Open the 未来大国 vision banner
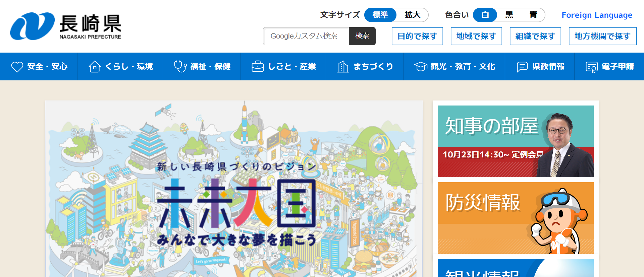The height and width of the screenshot is (277, 644). pos(234,189)
